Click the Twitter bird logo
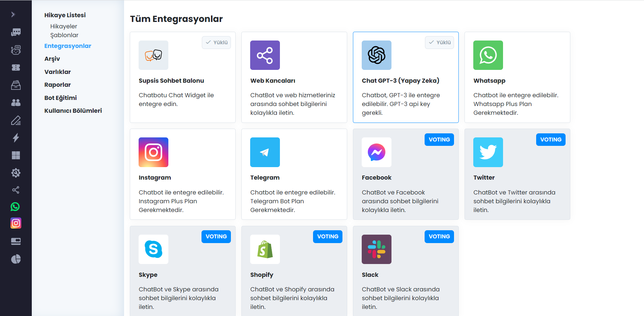The image size is (644, 316). pos(488,152)
